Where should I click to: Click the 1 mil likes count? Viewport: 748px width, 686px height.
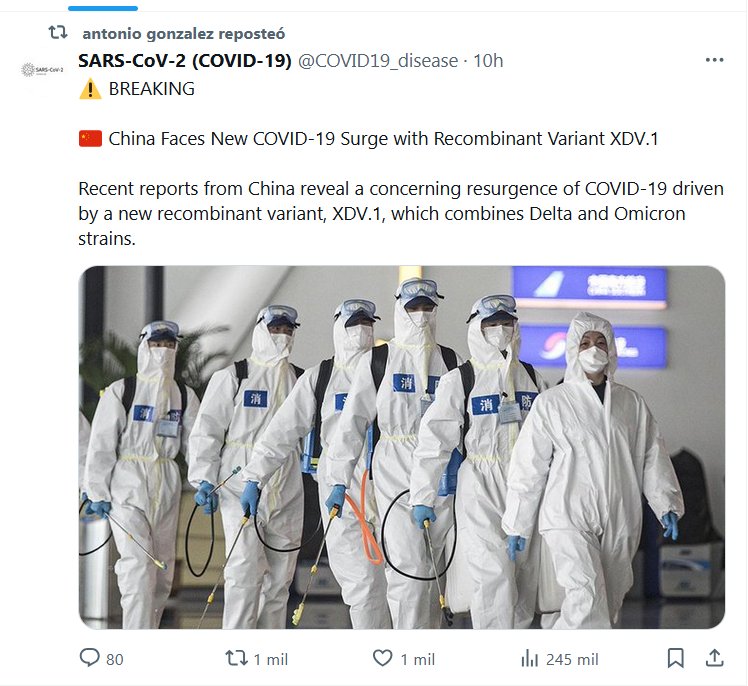point(417,659)
